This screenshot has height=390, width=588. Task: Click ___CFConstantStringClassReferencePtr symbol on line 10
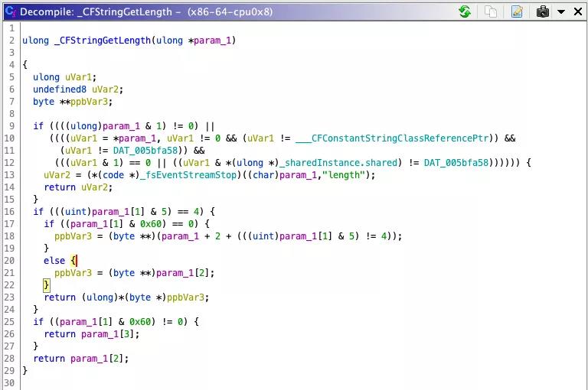pyautogui.click(x=392, y=138)
